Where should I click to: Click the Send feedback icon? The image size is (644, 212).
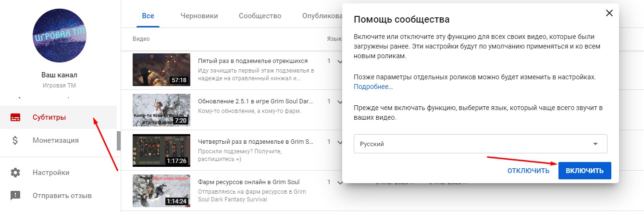click(15, 196)
